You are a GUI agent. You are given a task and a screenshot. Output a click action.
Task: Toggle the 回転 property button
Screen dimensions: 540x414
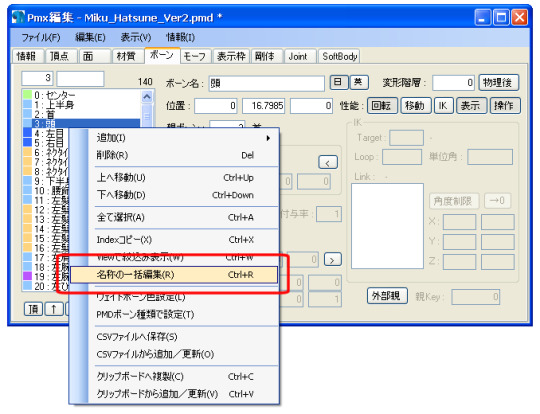pos(382,106)
